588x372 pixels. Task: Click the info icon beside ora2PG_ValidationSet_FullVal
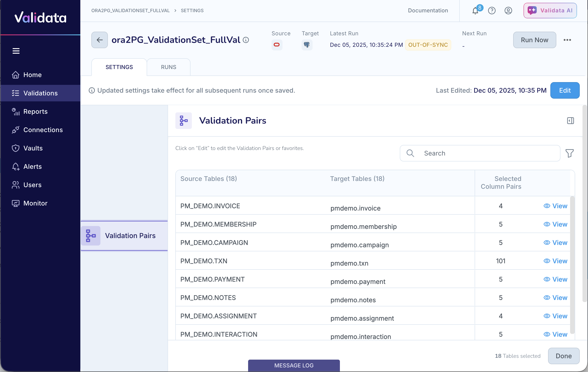(246, 40)
